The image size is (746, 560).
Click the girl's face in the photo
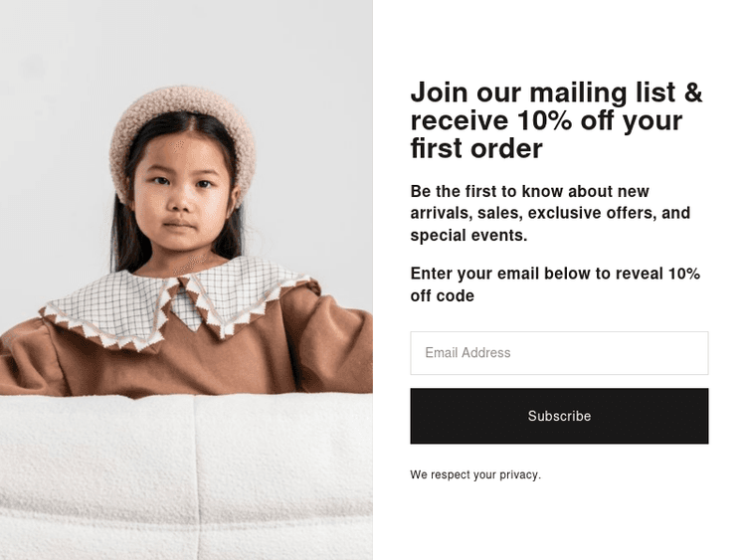tap(183, 195)
